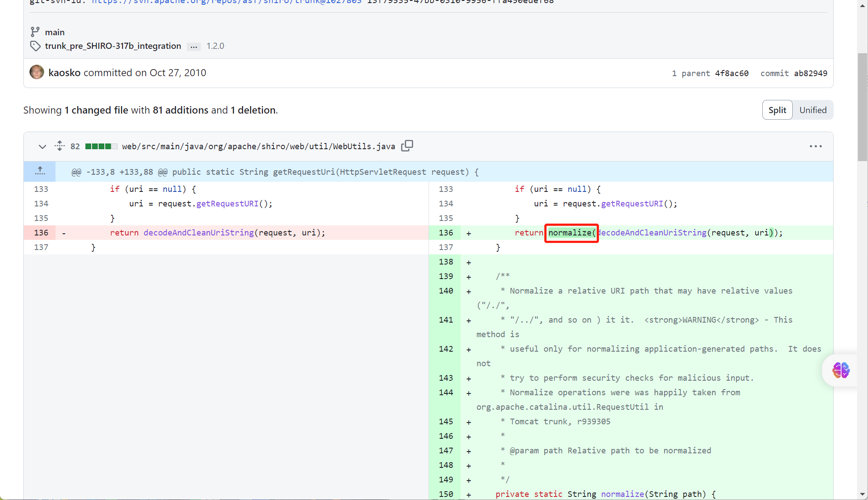Switch to Unified diff view
The height and width of the screenshot is (500, 868).
point(813,110)
